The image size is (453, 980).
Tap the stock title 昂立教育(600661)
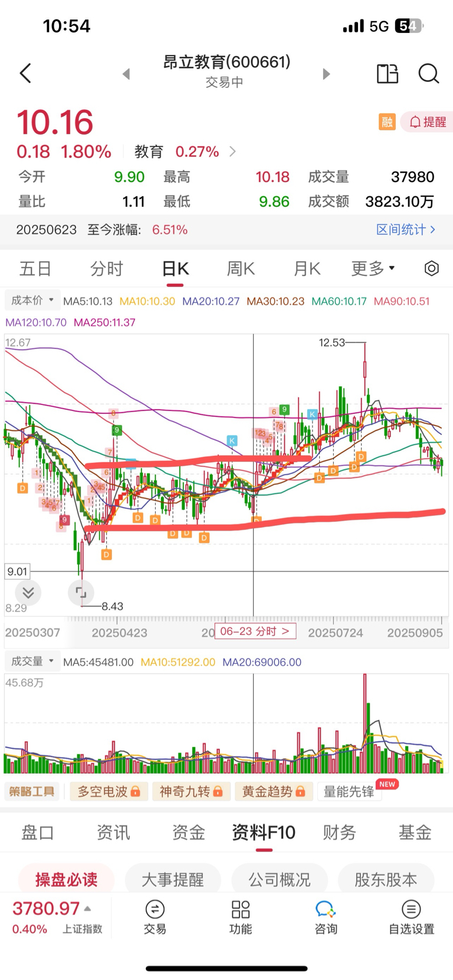click(x=226, y=62)
